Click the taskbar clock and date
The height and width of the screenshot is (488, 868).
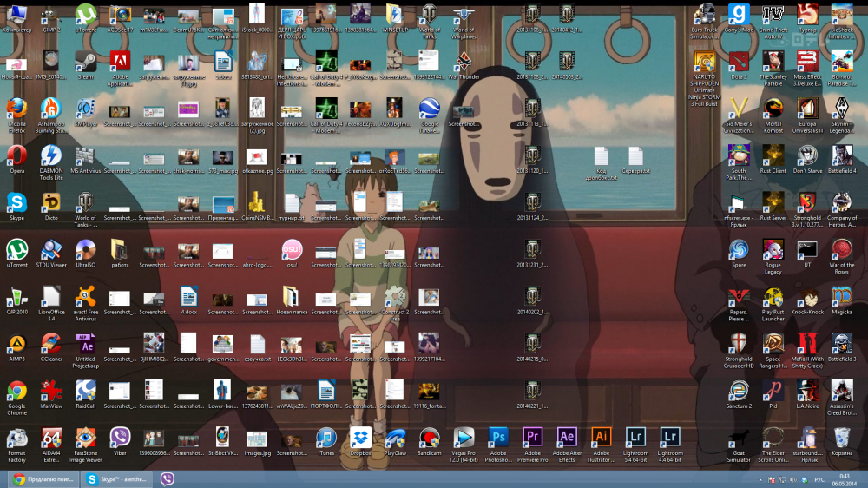coord(844,479)
